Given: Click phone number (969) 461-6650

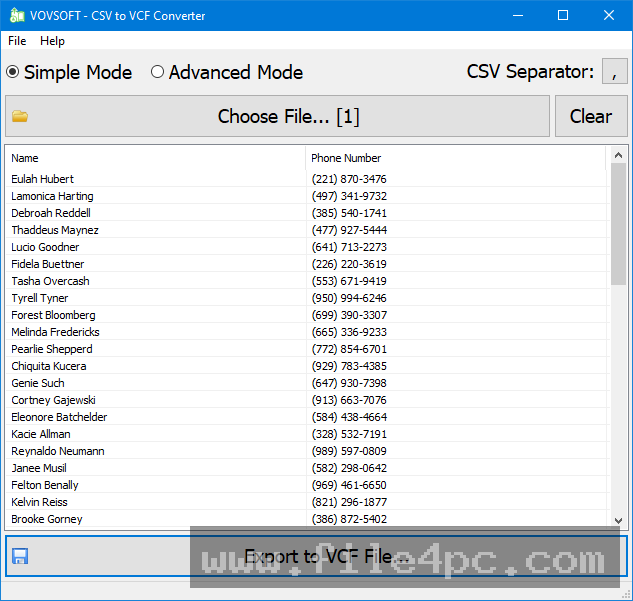Looking at the screenshot, I should pos(349,485).
